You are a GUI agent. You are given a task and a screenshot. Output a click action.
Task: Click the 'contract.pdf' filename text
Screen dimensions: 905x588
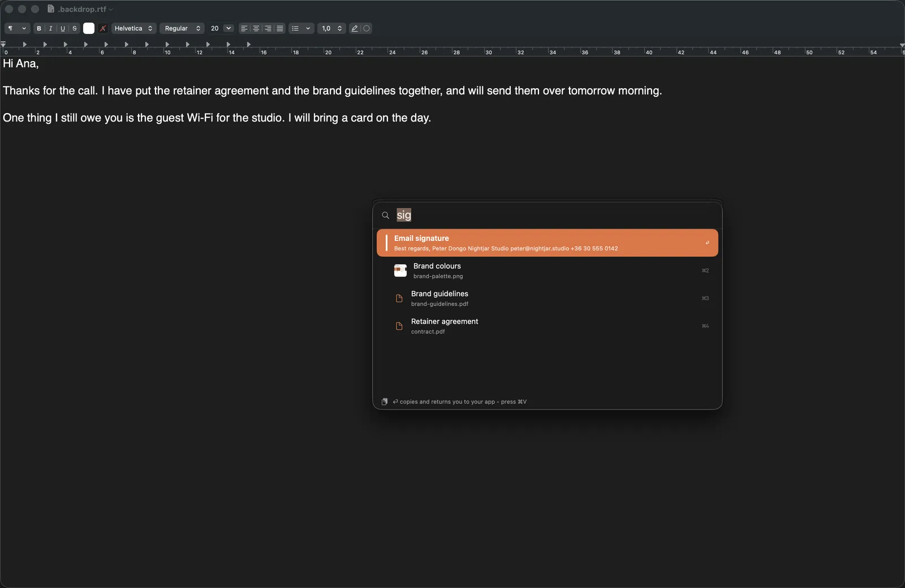click(428, 332)
